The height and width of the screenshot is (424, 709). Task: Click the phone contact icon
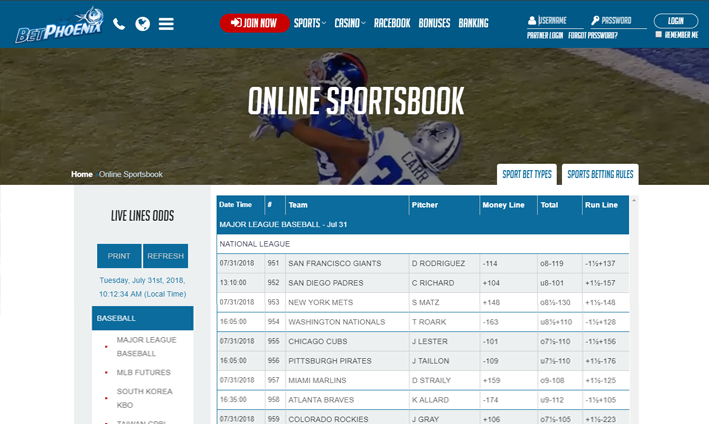pyautogui.click(x=119, y=24)
